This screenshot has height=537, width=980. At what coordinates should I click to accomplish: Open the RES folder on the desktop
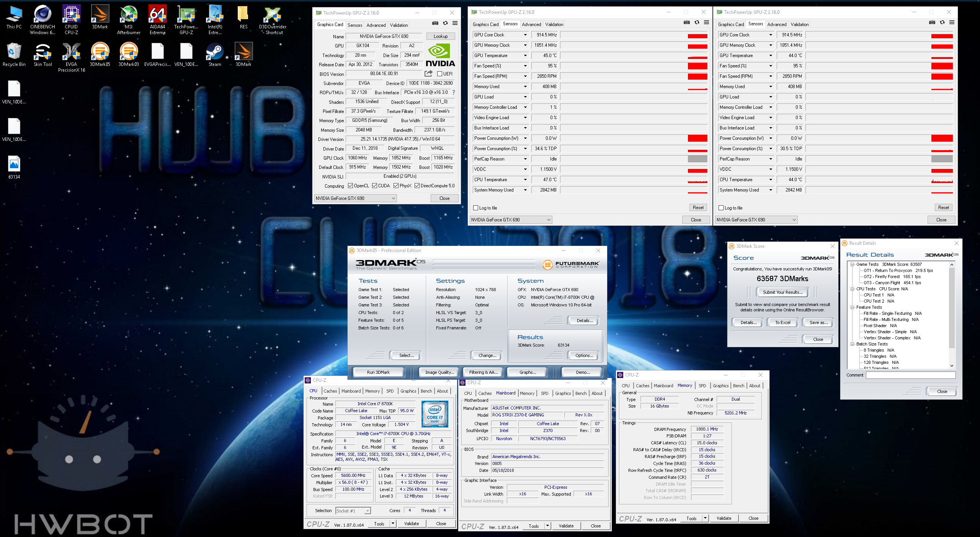243,17
